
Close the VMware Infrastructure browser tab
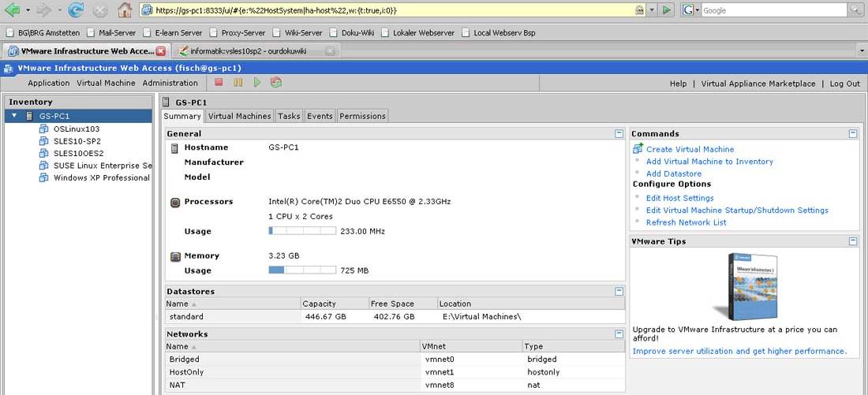point(161,51)
